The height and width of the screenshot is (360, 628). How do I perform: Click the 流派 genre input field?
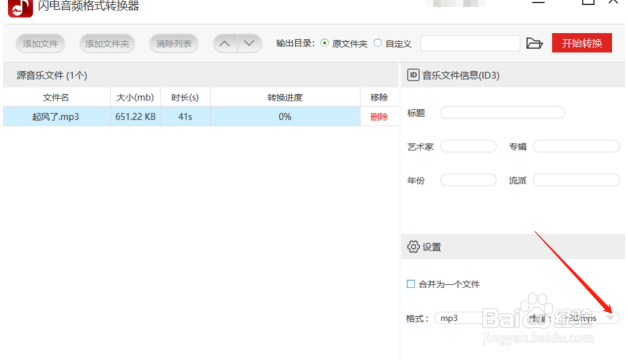tap(576, 180)
